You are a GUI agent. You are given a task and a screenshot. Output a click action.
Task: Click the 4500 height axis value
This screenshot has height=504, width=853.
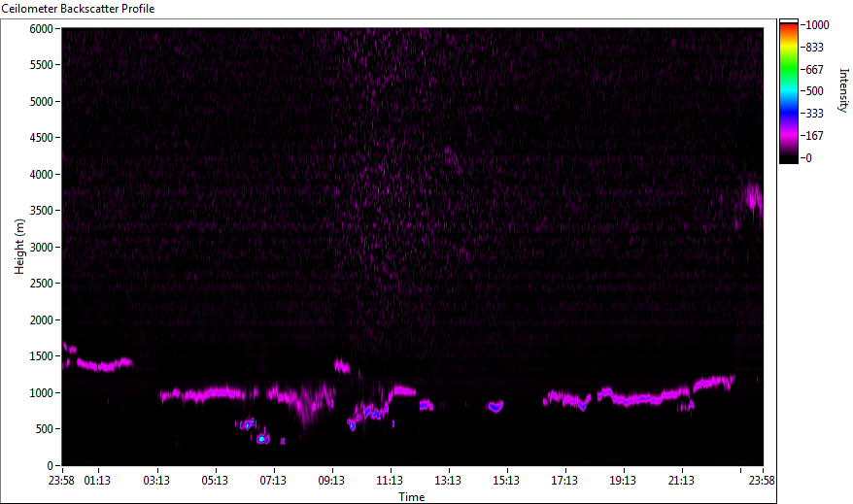42,138
